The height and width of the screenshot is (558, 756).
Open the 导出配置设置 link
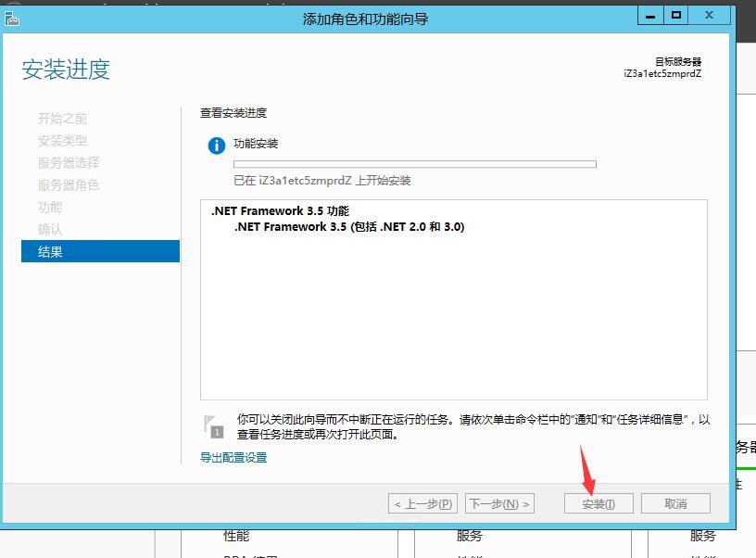click(233, 457)
